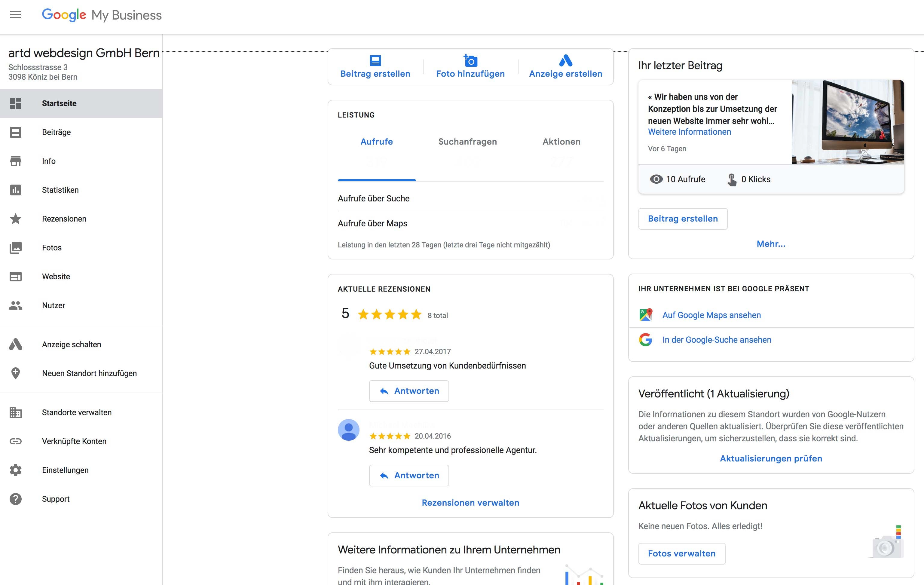Click the Vor 6 Tagen post timestamp
924x585 pixels.
point(667,149)
